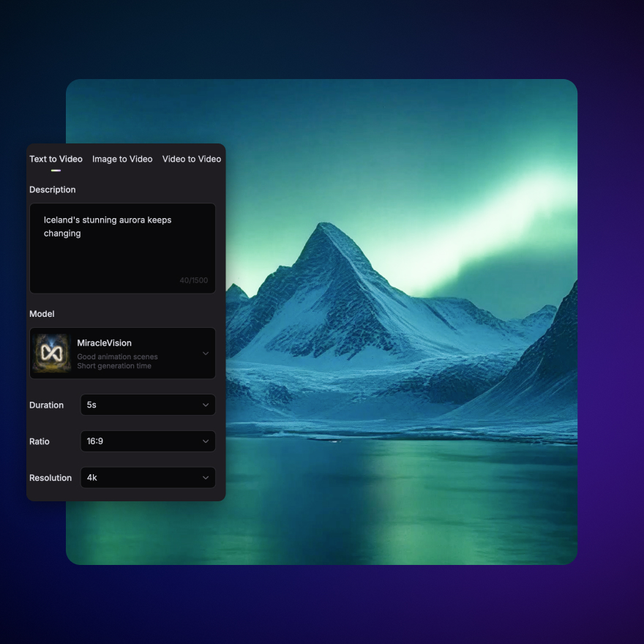Switch to the Image to Video tab
The image size is (644, 644).
pyautogui.click(x=122, y=159)
